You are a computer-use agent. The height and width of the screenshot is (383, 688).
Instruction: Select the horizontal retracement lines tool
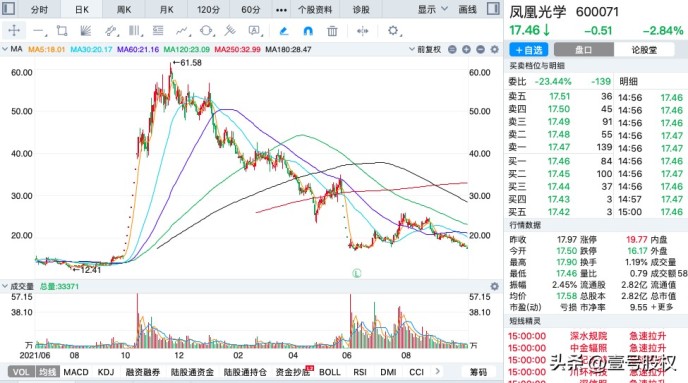(x=158, y=31)
